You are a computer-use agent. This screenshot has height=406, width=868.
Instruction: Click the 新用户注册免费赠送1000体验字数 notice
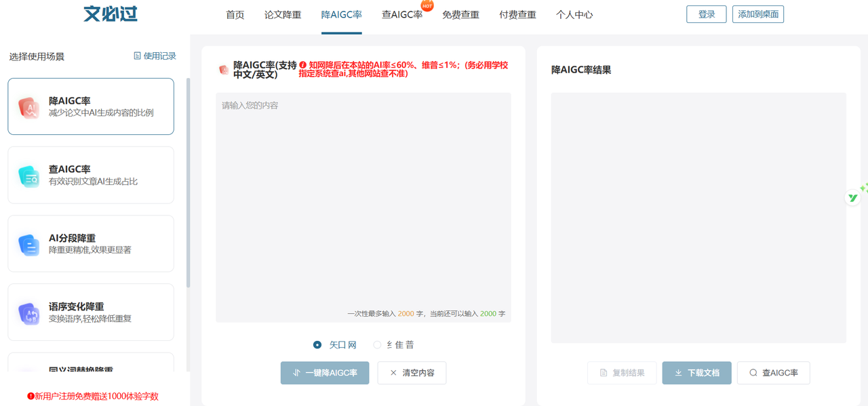93,396
